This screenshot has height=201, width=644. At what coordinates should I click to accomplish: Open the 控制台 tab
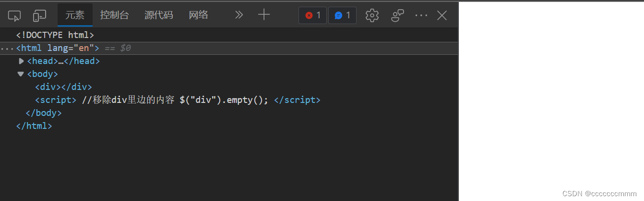[x=114, y=15]
